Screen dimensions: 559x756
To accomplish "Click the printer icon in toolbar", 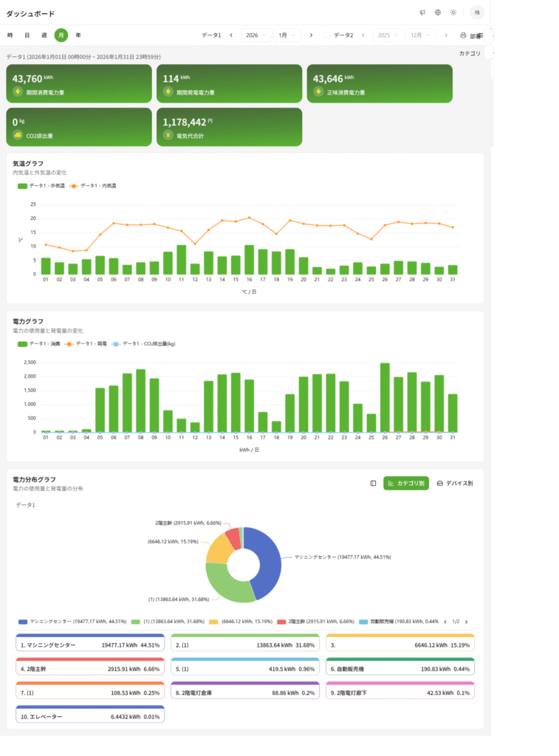I will click(x=463, y=35).
